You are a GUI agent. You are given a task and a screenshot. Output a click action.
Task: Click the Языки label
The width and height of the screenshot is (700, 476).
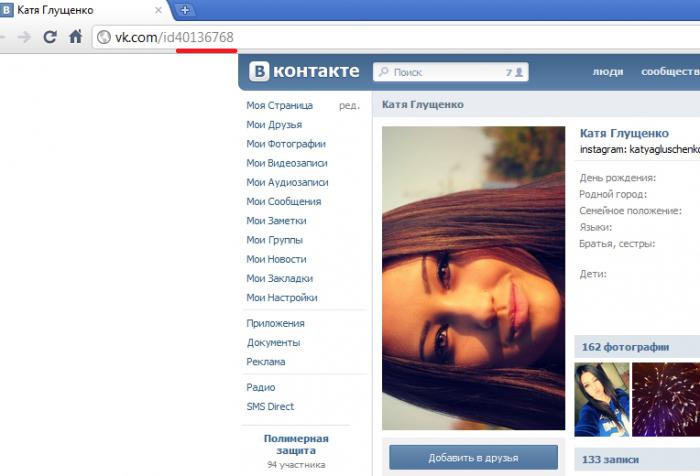596,227
